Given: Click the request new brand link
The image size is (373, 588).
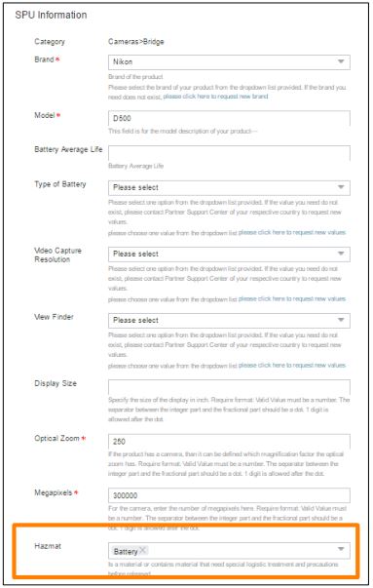Looking at the screenshot, I should tap(215, 97).
